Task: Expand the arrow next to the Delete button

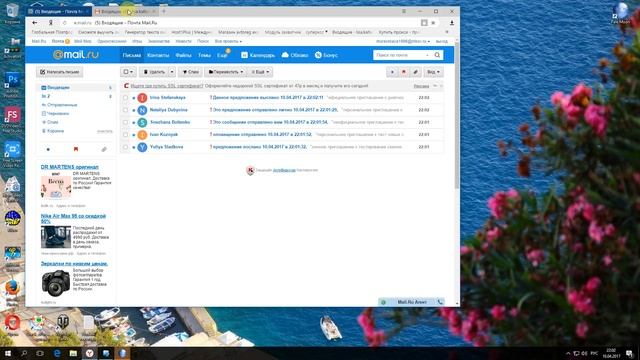Action: (x=172, y=72)
